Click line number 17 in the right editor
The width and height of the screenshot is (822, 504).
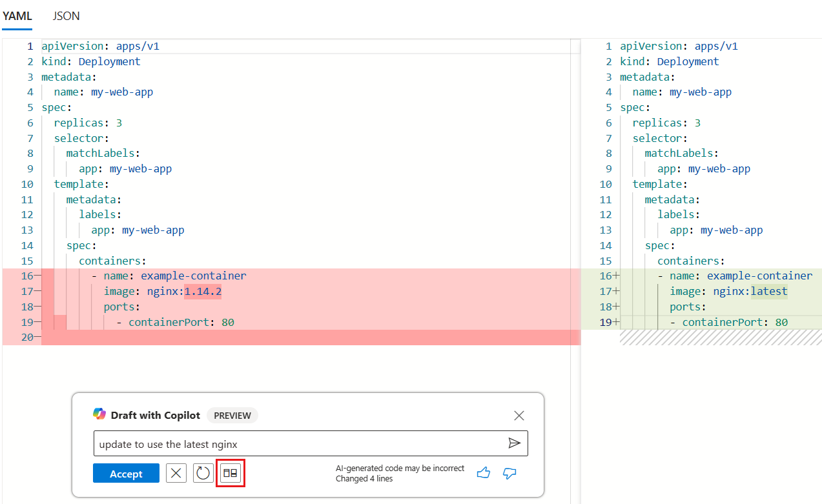pyautogui.click(x=605, y=292)
